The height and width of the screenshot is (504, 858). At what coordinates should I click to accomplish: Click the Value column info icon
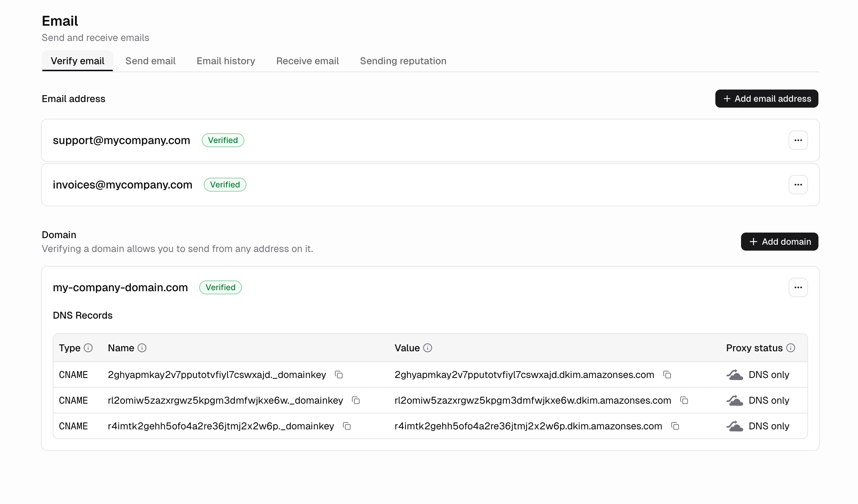tap(428, 348)
